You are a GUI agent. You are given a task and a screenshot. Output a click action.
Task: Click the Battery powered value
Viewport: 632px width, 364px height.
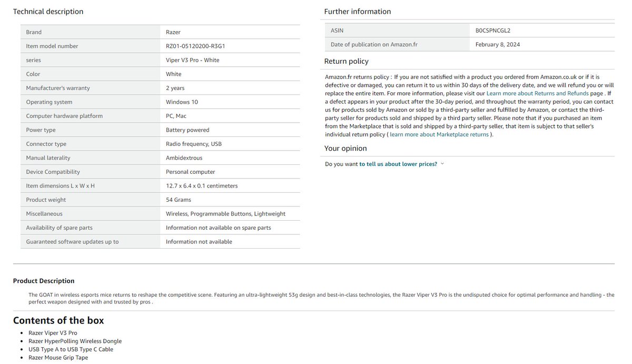point(187,130)
